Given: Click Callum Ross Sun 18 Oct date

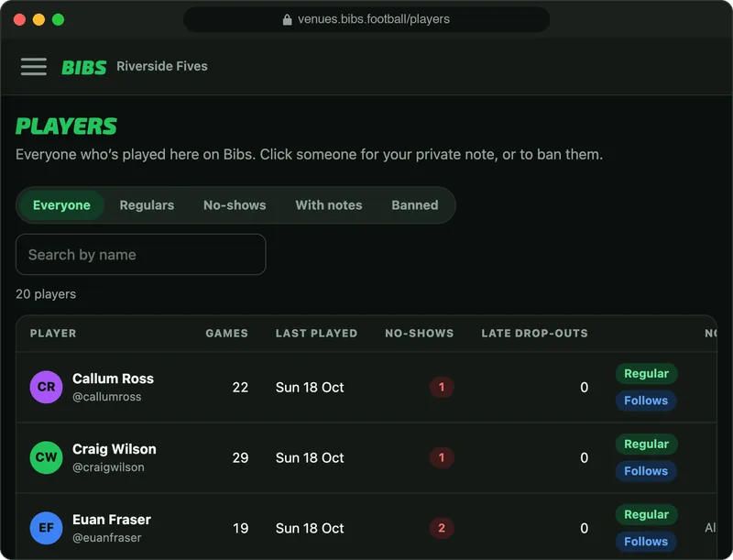Looking at the screenshot, I should click(310, 388).
